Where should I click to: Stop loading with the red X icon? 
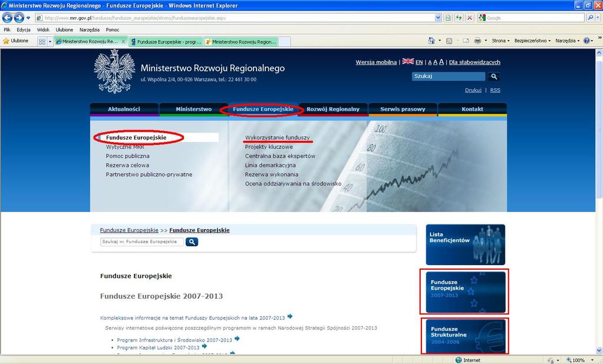pos(470,18)
